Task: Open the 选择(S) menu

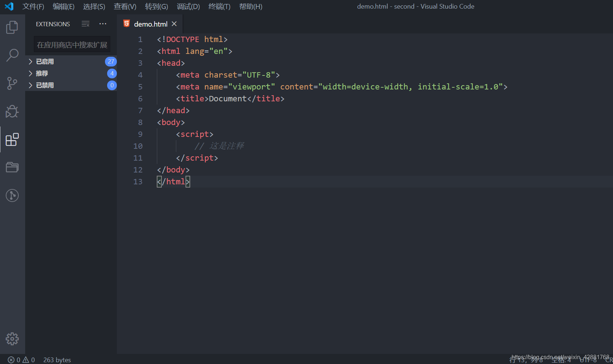Action: (x=94, y=6)
